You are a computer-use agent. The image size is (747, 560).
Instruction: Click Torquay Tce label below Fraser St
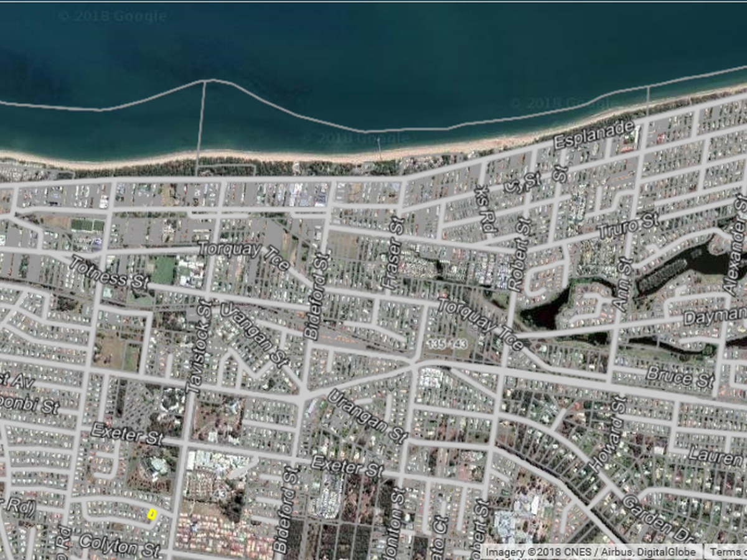click(x=480, y=323)
